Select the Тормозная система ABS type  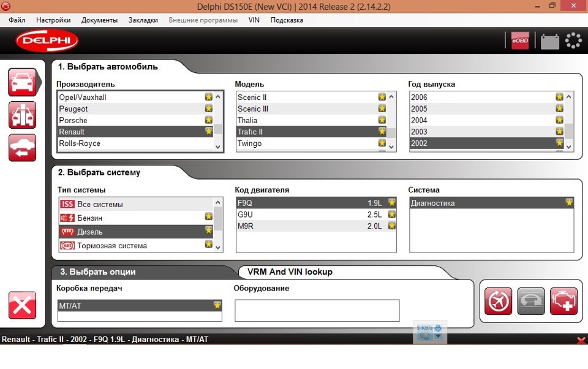click(136, 246)
